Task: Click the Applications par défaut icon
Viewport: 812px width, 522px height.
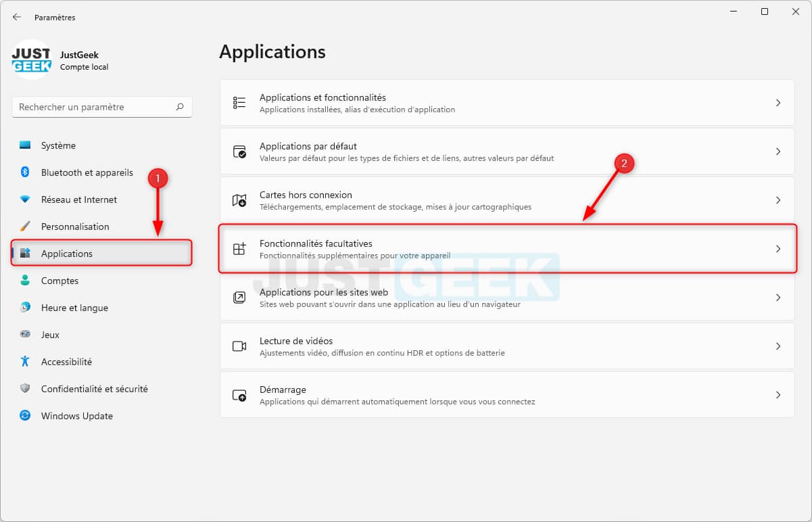Action: tap(239, 151)
